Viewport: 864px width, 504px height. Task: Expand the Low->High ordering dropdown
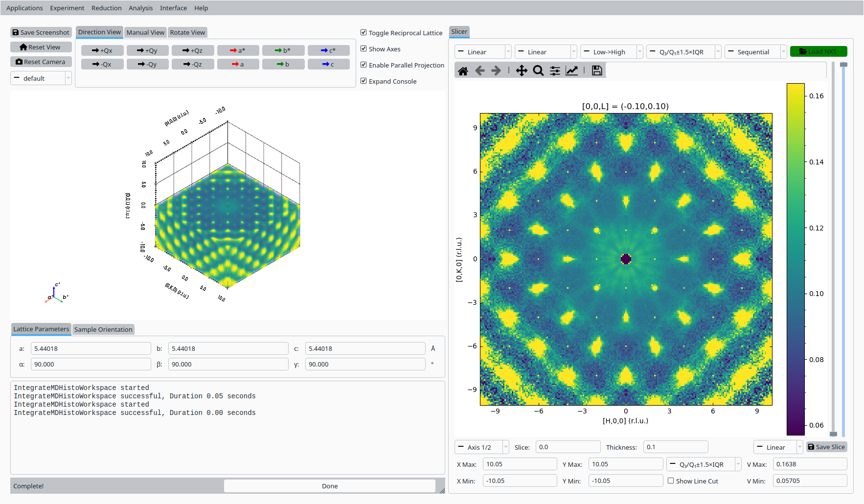[x=611, y=52]
